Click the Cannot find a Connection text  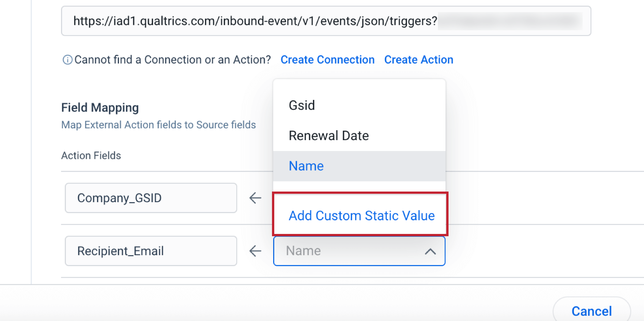click(x=172, y=60)
